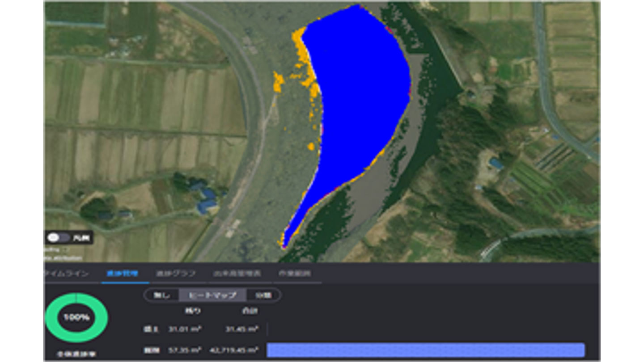The width and height of the screenshot is (644, 362).
Task: Switch to the 作業範囲 tab
Action: 294,274
